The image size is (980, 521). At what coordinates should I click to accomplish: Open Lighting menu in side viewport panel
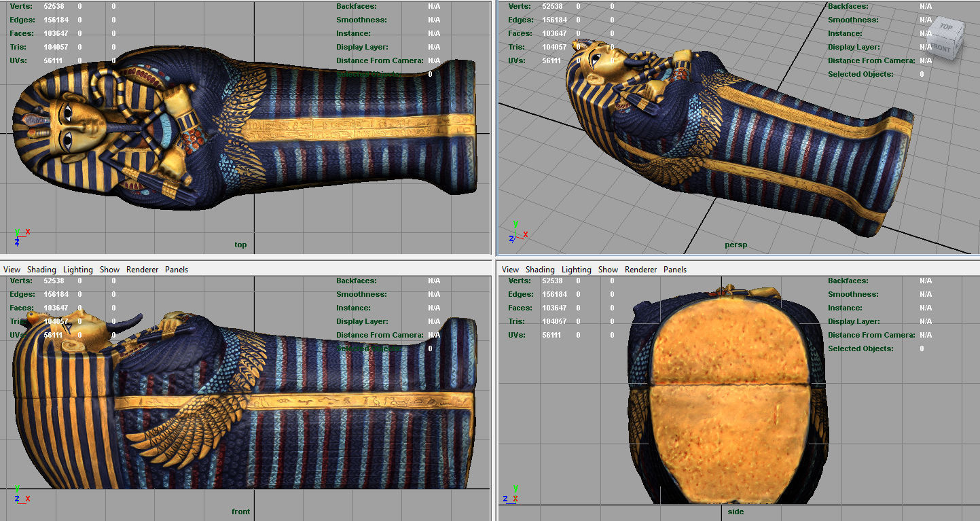pyautogui.click(x=577, y=270)
